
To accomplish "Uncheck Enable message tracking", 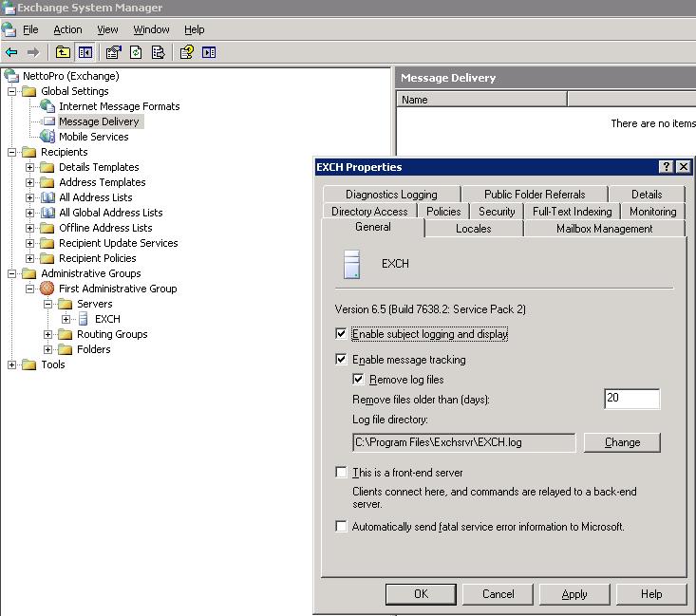I will [x=341, y=359].
